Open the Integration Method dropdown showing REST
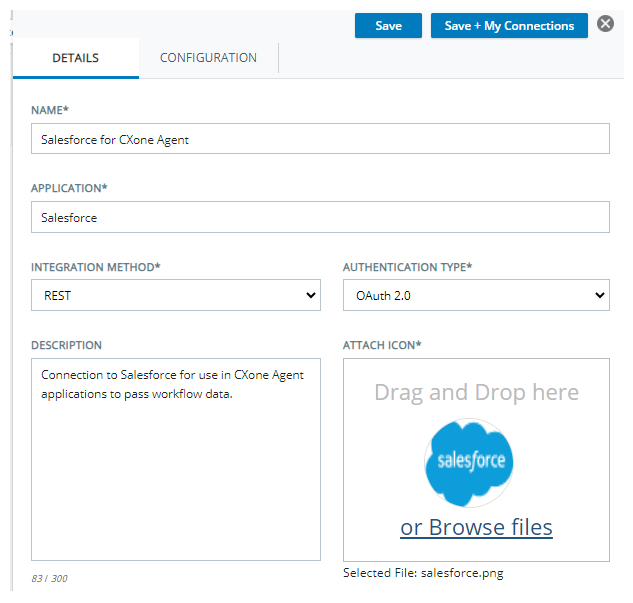Screen dimensions: 633x603 point(176,295)
